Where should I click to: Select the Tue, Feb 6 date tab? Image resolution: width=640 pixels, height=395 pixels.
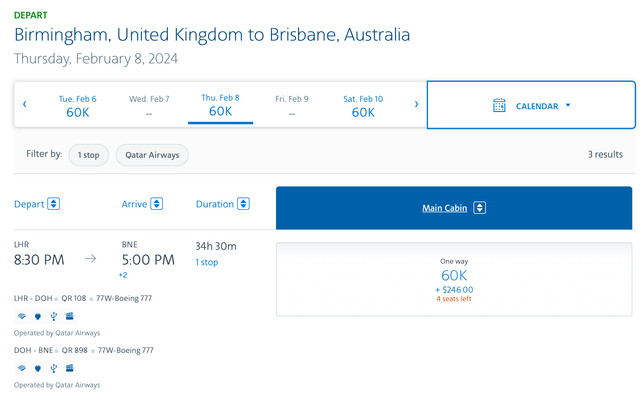78,106
